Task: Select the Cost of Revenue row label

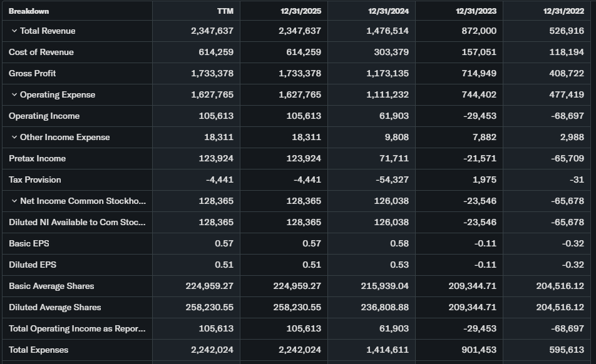Action: coord(41,53)
